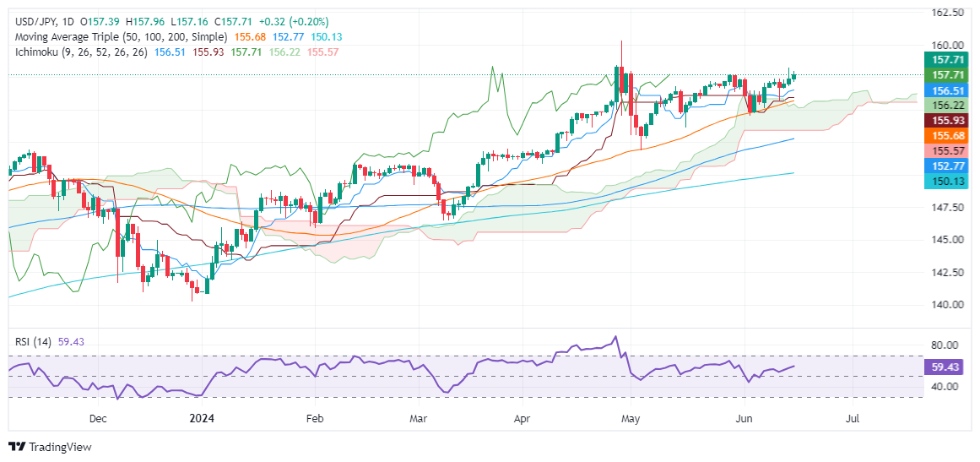
Task: Click the TradingView logo icon
Action: click(18, 447)
